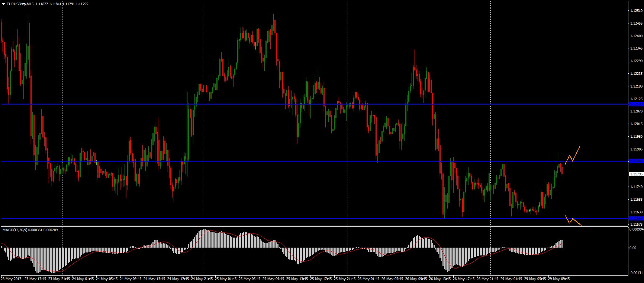Click the blue 1.11600 price tag on axis
This screenshot has width=644, height=283.
[x=635, y=219]
